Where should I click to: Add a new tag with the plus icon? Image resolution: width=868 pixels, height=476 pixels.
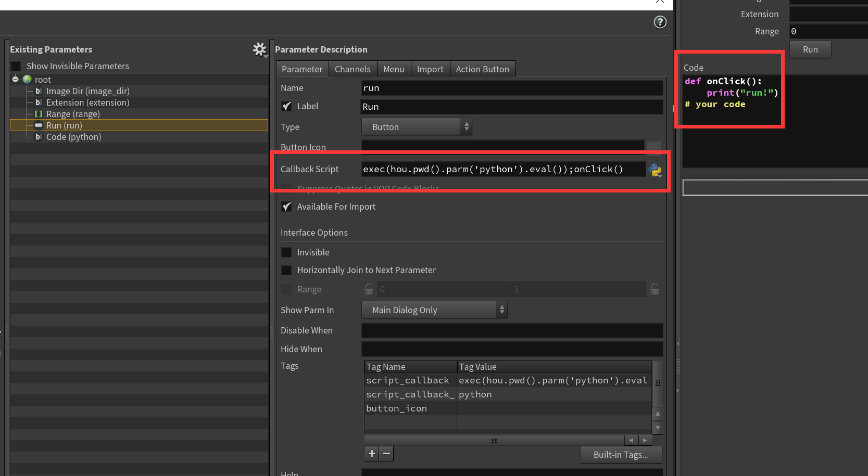(x=371, y=454)
